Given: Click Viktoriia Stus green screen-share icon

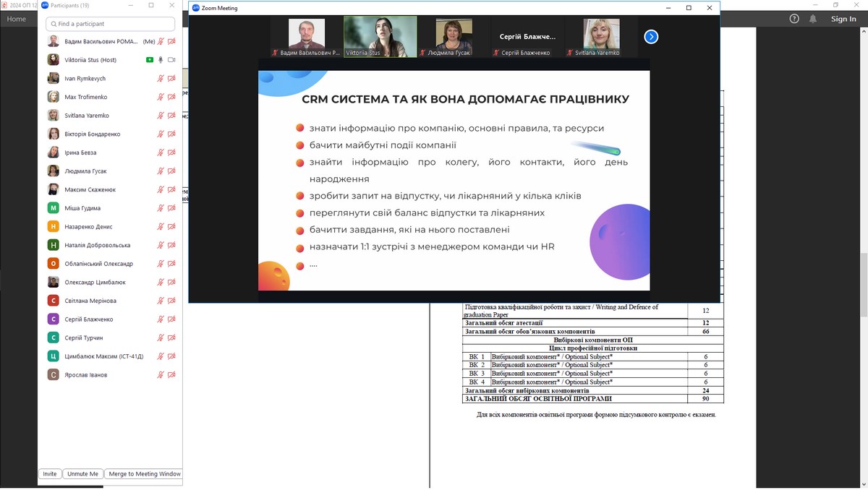Looking at the screenshot, I should [x=149, y=60].
